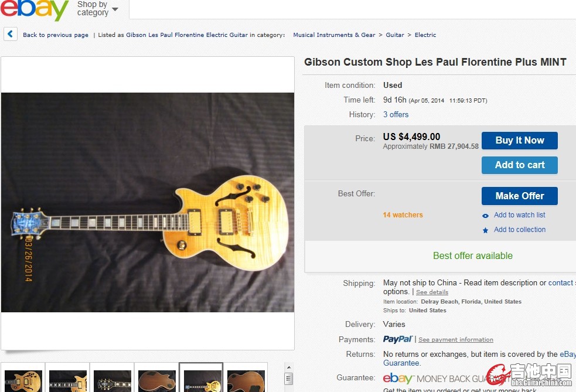Click the main guitar photo
Image resolution: width=576 pixels, height=392 pixels.
[x=148, y=202]
